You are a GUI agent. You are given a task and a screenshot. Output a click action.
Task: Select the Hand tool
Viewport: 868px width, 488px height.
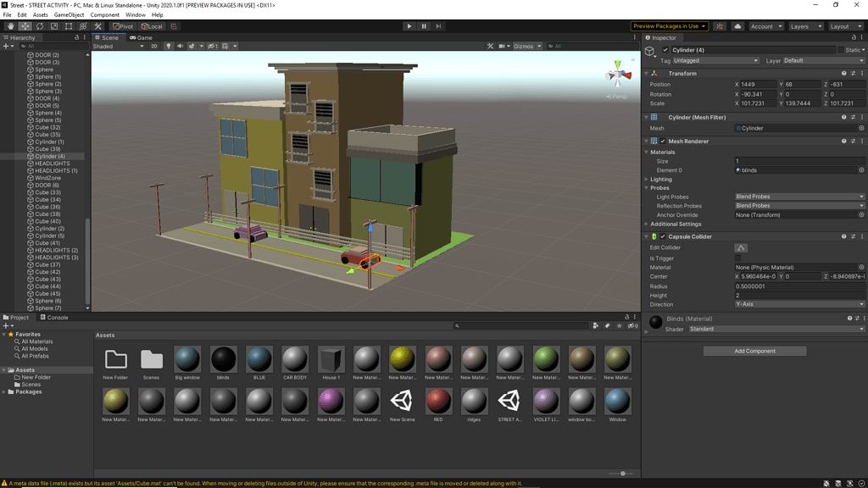coord(10,26)
